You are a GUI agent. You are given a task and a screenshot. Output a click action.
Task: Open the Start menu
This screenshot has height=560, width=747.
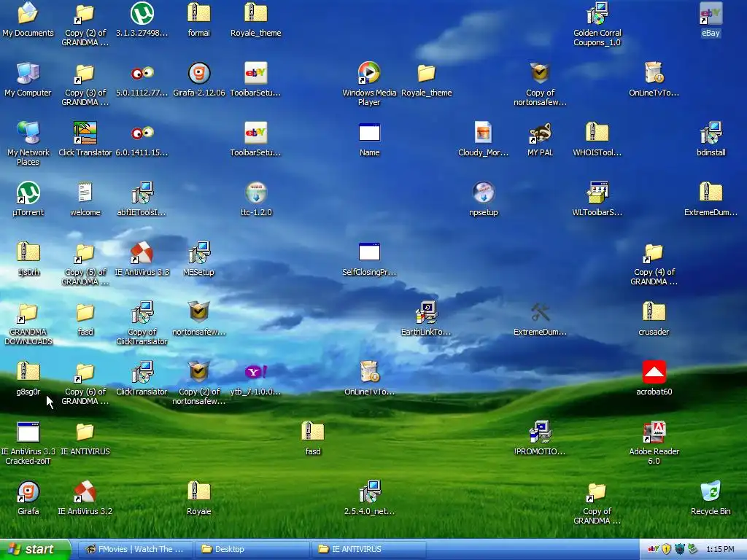click(35, 549)
